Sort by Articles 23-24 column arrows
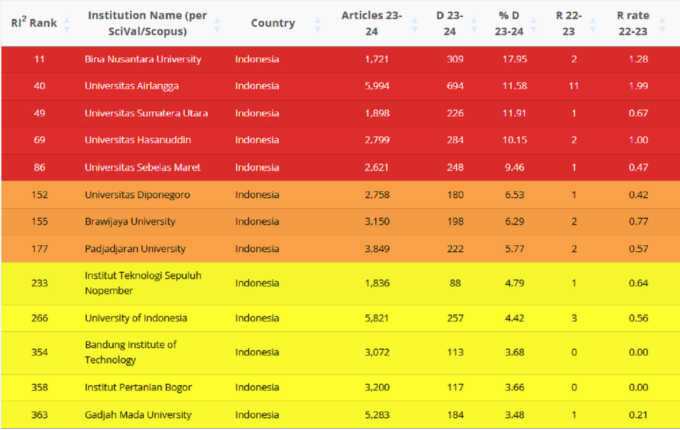 coord(415,24)
